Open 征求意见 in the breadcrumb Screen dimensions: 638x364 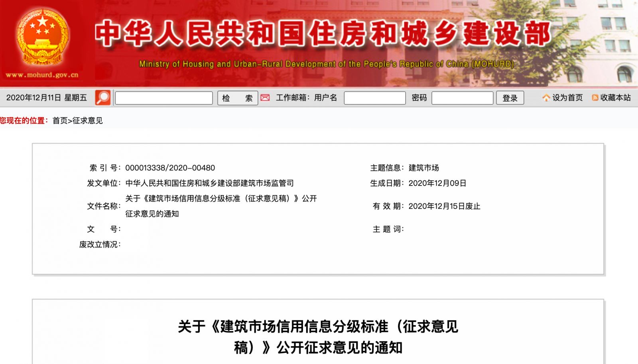(x=87, y=121)
